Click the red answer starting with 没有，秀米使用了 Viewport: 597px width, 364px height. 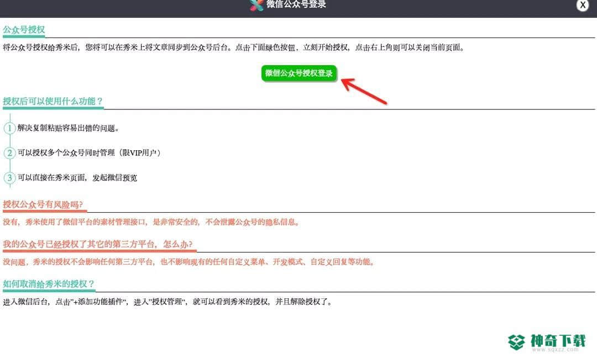click(x=151, y=222)
